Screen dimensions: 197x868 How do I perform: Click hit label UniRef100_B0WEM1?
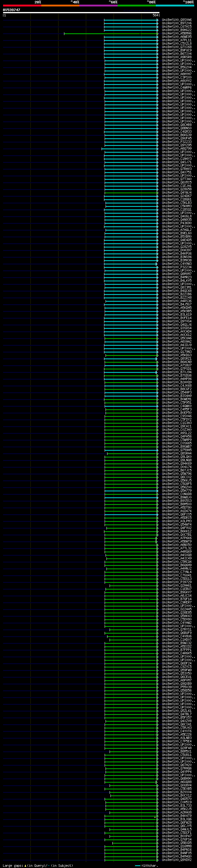(177, 399)
